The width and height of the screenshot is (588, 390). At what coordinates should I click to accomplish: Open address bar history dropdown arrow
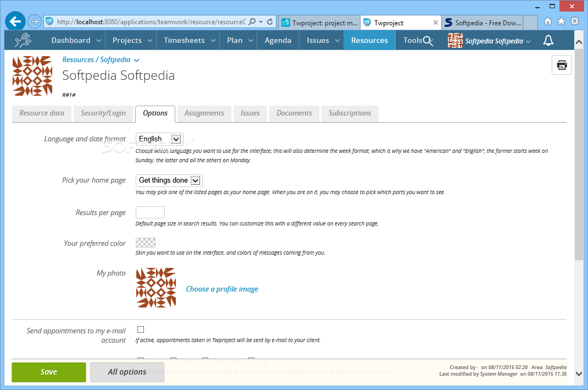260,22
